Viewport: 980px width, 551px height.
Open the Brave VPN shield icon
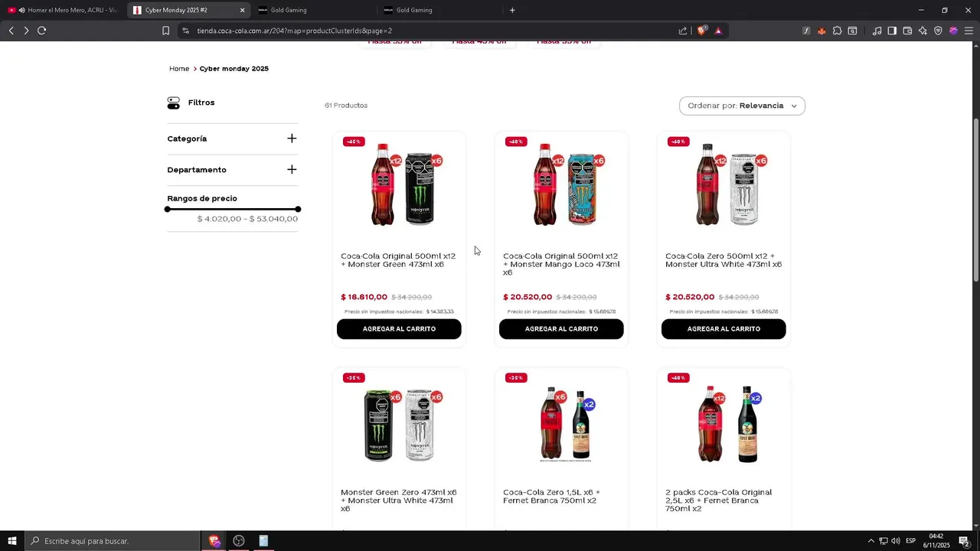[x=938, y=31]
